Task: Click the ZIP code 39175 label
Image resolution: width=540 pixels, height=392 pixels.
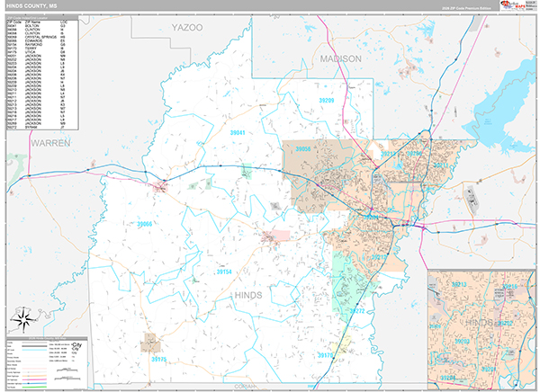Action: [x=157, y=359]
